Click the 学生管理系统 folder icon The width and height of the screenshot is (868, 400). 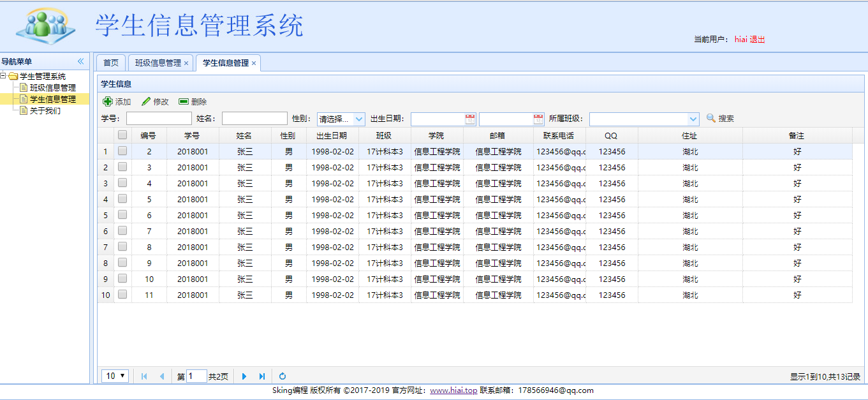pos(13,77)
